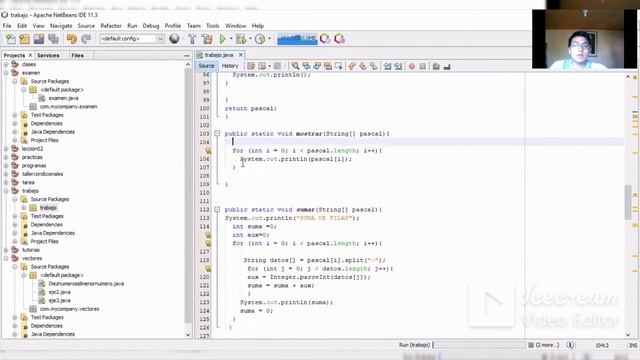Image resolution: width=640 pixels, height=360 pixels.
Task: Click the Next Bookmark icon
Action: [362, 66]
